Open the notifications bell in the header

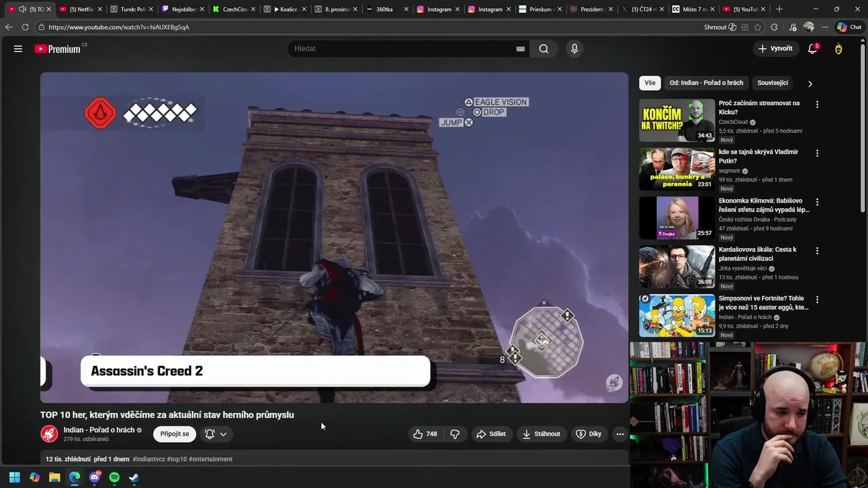click(812, 49)
